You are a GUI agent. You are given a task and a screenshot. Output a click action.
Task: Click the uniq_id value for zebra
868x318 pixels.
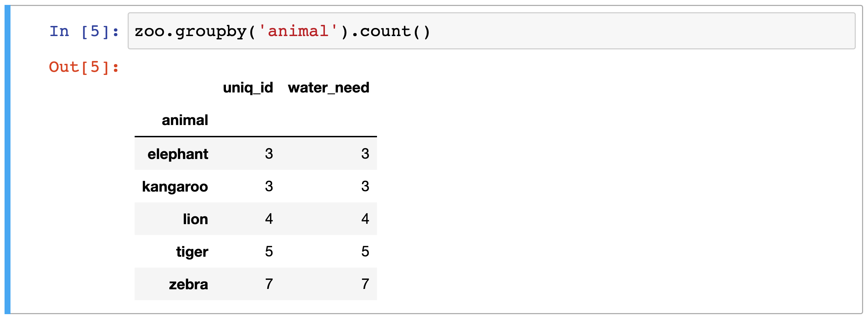269,284
